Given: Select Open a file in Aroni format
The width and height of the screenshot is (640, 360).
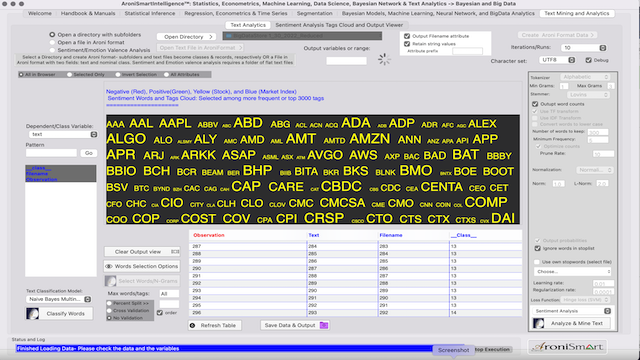Looking at the screenshot, I should 52,42.
